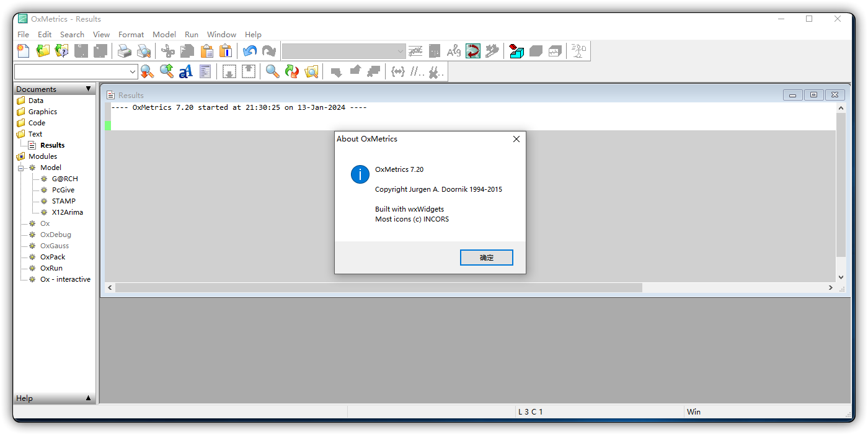The width and height of the screenshot is (868, 435).
Task: Click the paste special clipboard icon
Action: pos(226,51)
